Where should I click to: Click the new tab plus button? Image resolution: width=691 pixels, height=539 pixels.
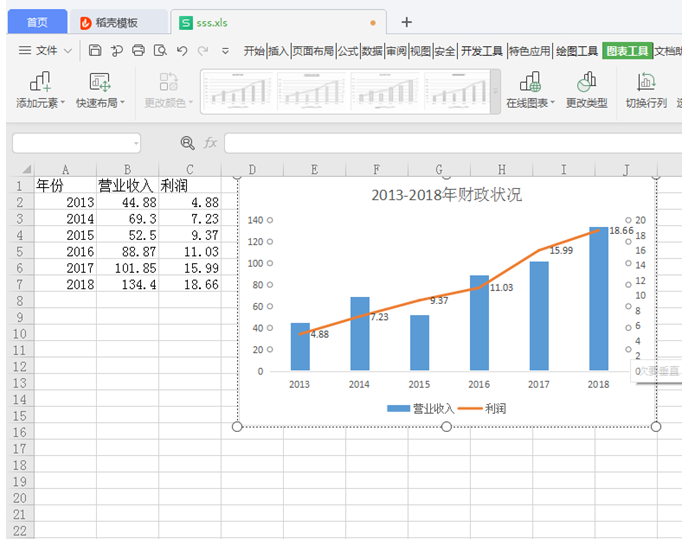click(407, 22)
